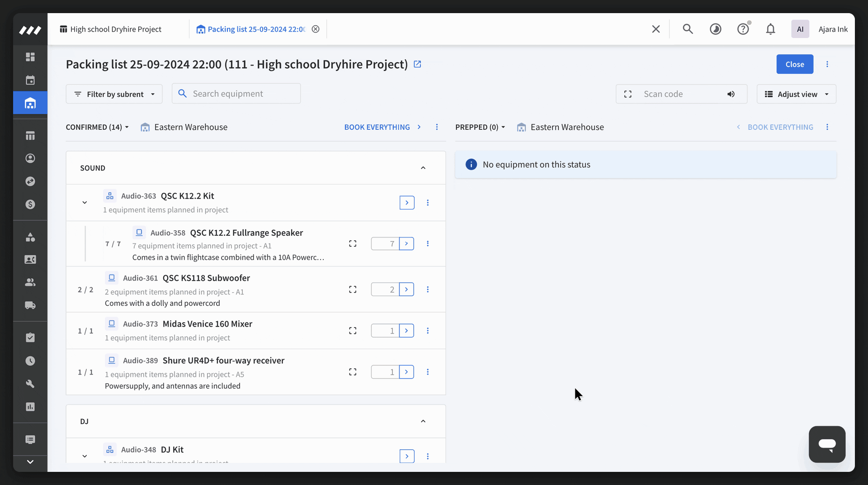Open the help question mark icon
This screenshot has width=868, height=485.
point(743,29)
